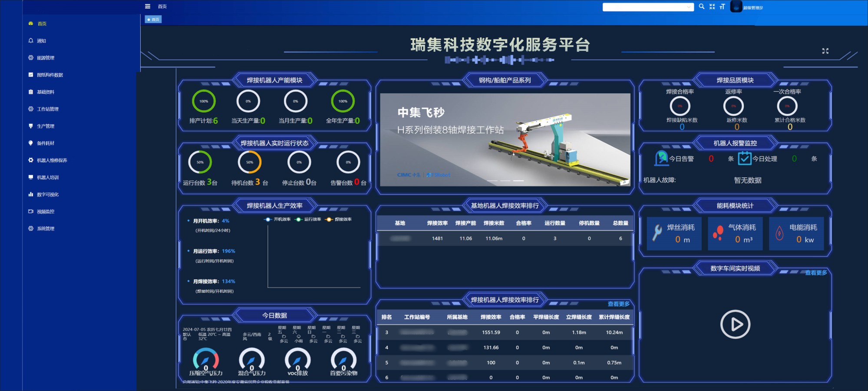This screenshot has width=868, height=391.
Task: Open the font size setting icon
Action: click(722, 7)
